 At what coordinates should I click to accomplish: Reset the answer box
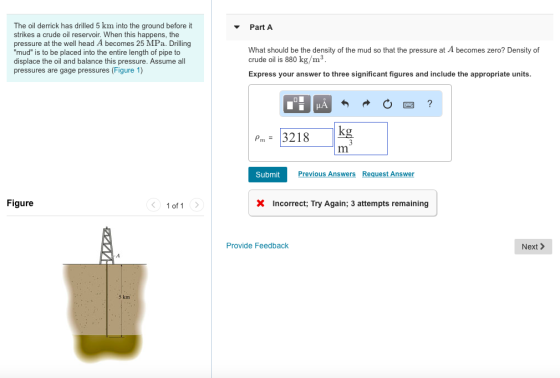coord(387,104)
